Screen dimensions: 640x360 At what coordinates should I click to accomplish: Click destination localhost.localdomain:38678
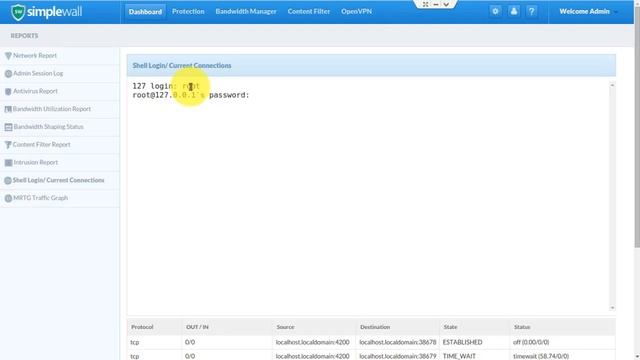(398, 342)
